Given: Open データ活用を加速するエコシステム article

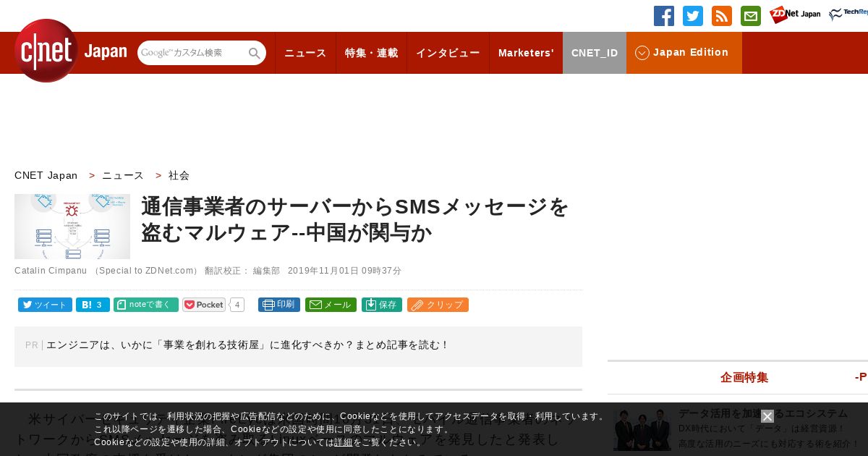Looking at the screenshot, I should tap(763, 413).
